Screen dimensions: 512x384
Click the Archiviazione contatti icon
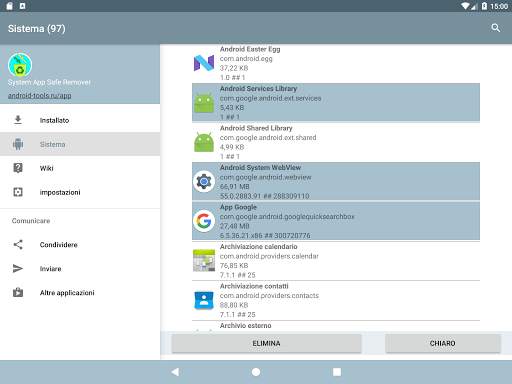(x=204, y=300)
